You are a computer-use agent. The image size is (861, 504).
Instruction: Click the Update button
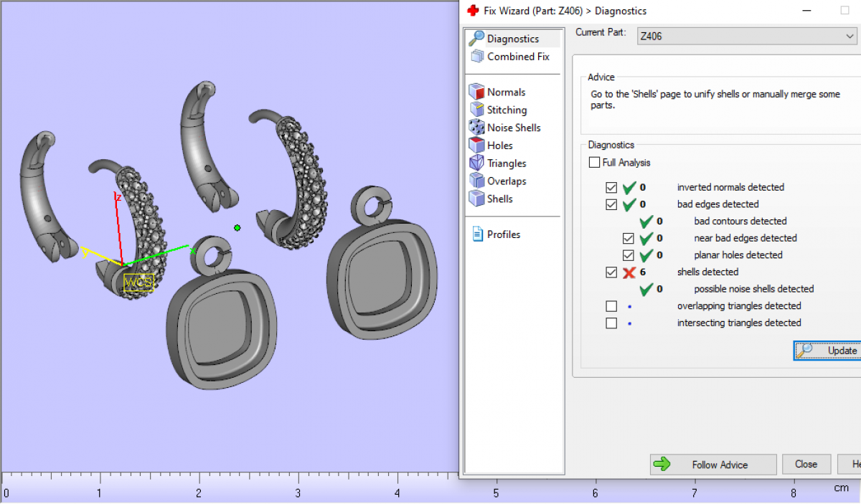click(x=829, y=351)
